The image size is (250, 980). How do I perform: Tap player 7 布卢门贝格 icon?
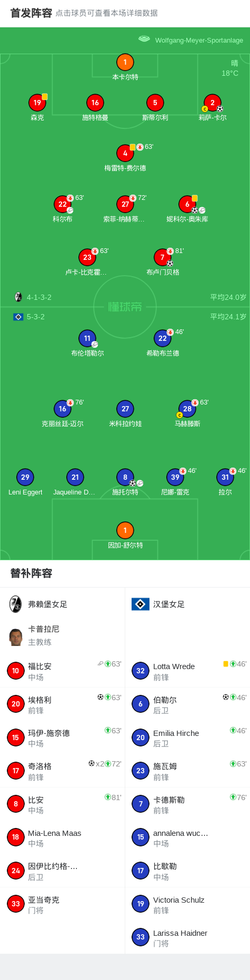[x=163, y=257]
